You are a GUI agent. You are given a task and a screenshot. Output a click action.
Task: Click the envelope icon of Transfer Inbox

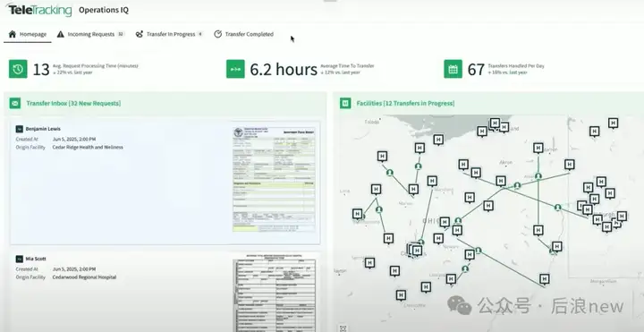click(x=15, y=103)
